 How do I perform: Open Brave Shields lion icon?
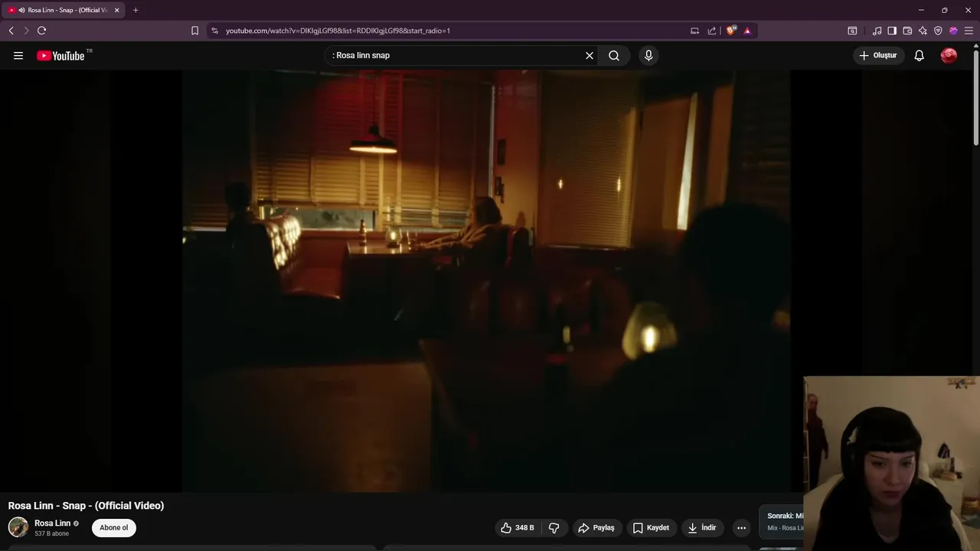[731, 31]
